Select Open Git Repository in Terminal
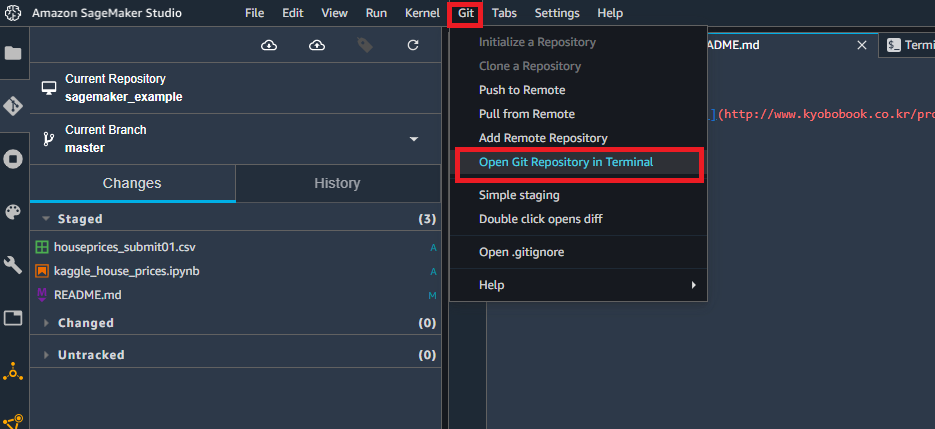 coord(566,162)
